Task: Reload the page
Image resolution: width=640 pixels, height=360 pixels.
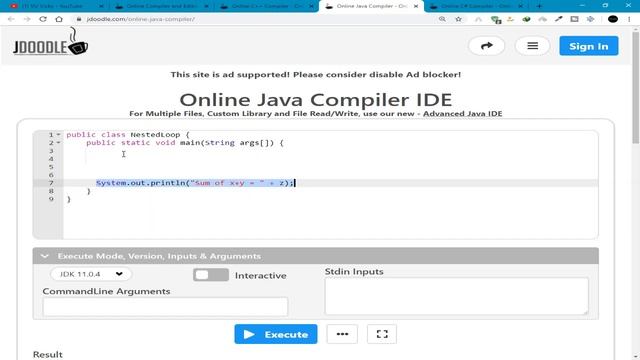Action: (x=43, y=19)
